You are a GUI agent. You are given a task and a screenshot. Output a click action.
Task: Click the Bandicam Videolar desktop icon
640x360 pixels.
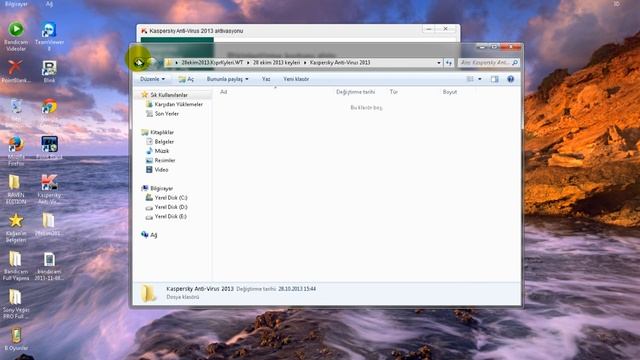[x=16, y=36]
